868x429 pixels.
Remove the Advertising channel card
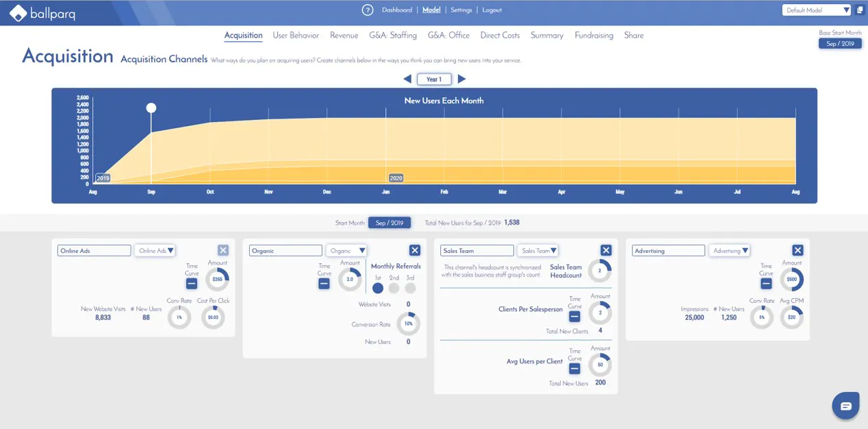pos(797,251)
